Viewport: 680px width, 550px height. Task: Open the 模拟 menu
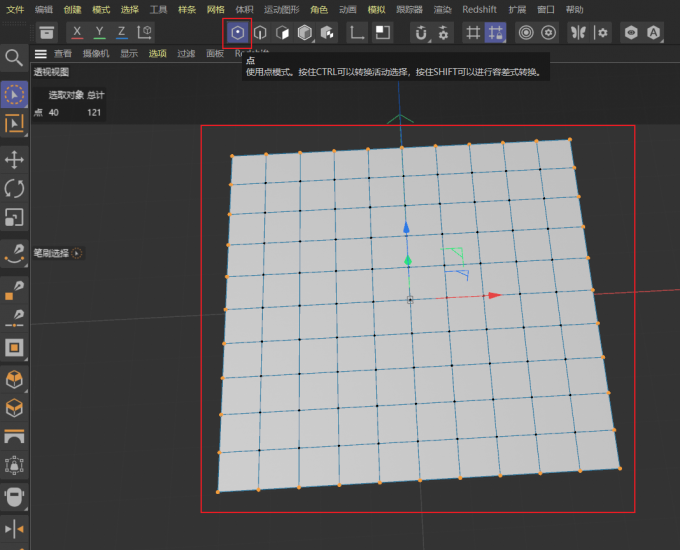[x=376, y=10]
